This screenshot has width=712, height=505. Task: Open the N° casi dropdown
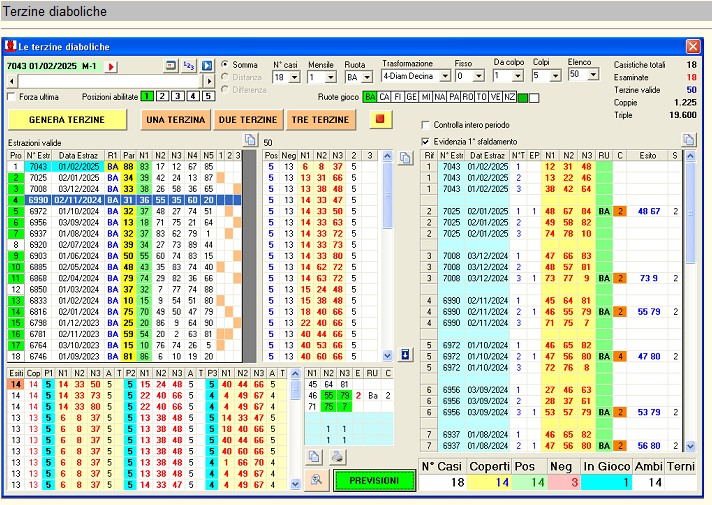[293, 76]
